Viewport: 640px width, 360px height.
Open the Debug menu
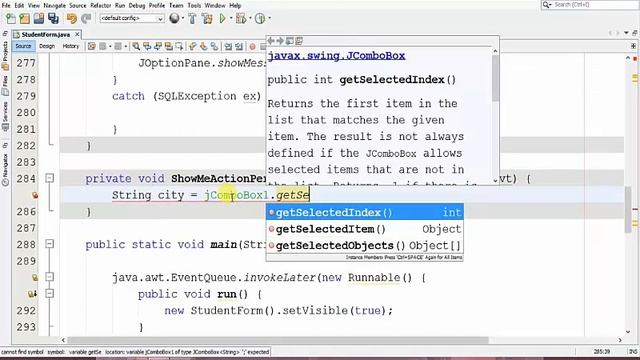click(137, 5)
